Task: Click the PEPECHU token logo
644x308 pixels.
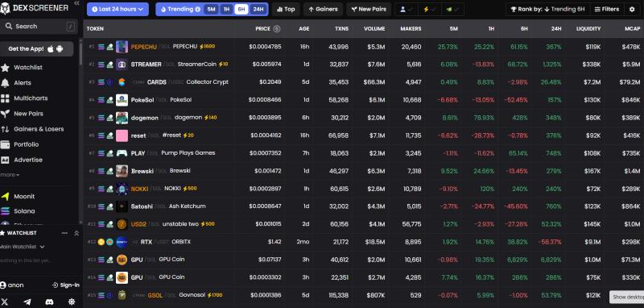Action: tap(122, 47)
